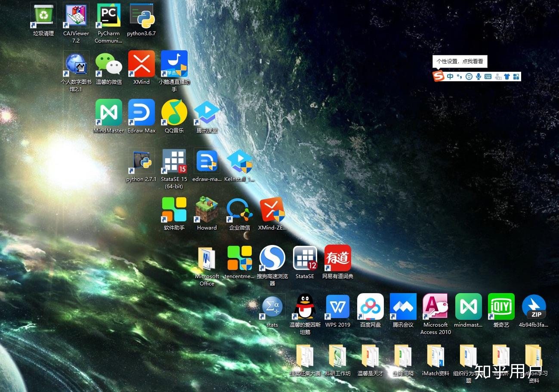This screenshot has height=392, width=559.
Task: Launch 百度网盘 icon
Action: [x=371, y=307]
